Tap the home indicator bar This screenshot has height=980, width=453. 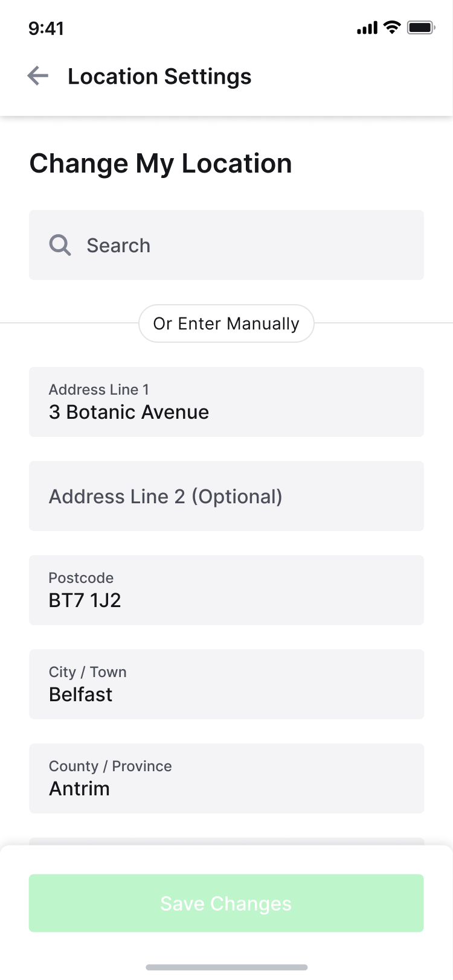tap(226, 967)
